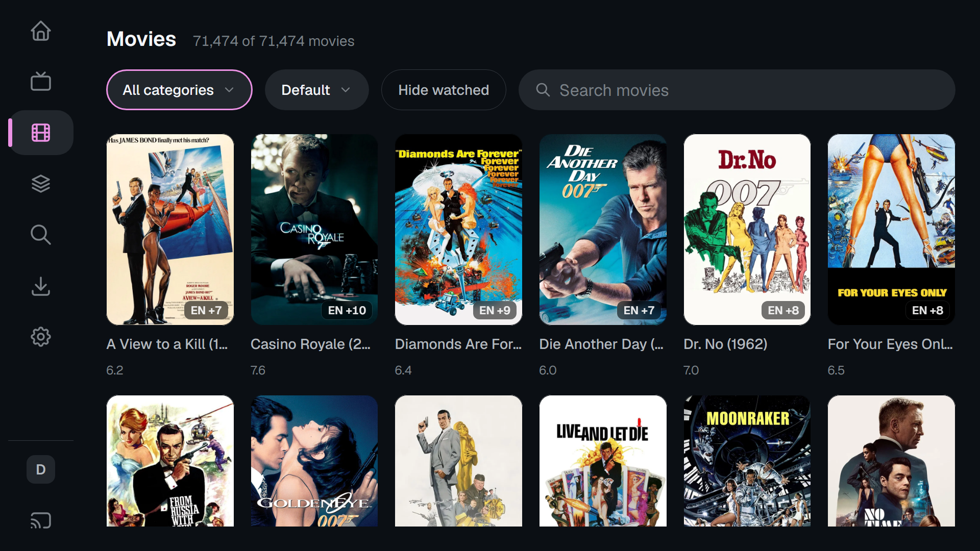Click the Movies page heading
The width and height of the screenshot is (980, 551).
point(141,39)
